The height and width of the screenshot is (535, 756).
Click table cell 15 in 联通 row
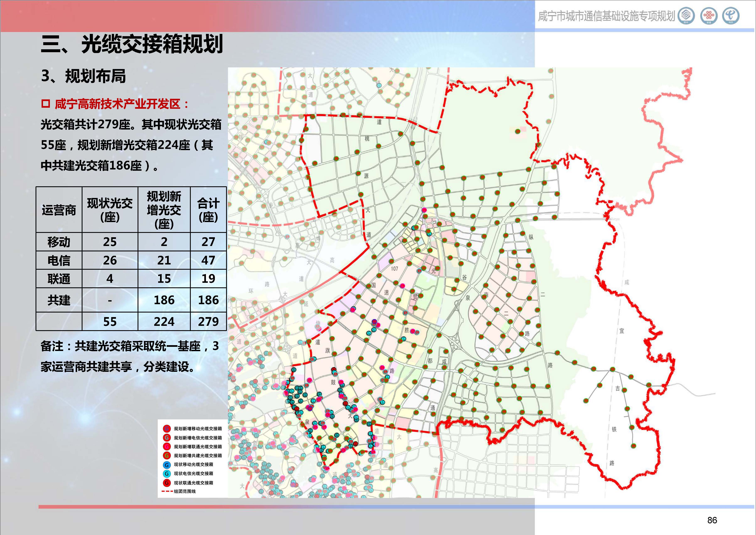pyautogui.click(x=164, y=279)
